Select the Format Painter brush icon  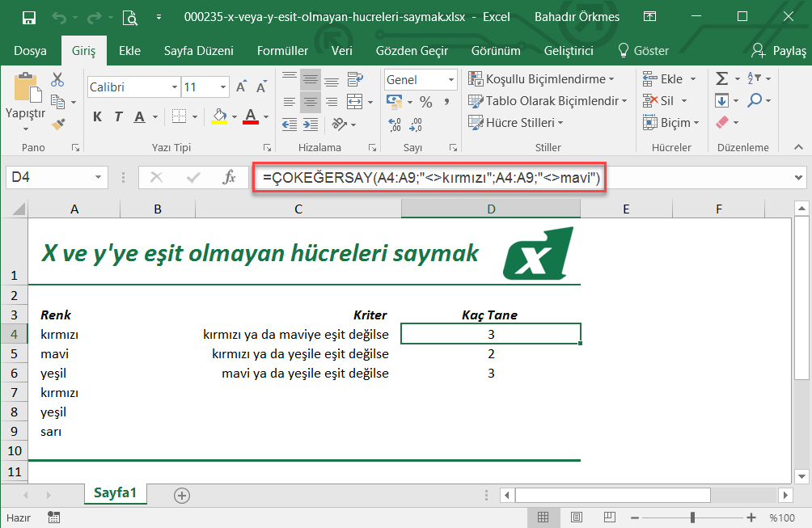58,125
